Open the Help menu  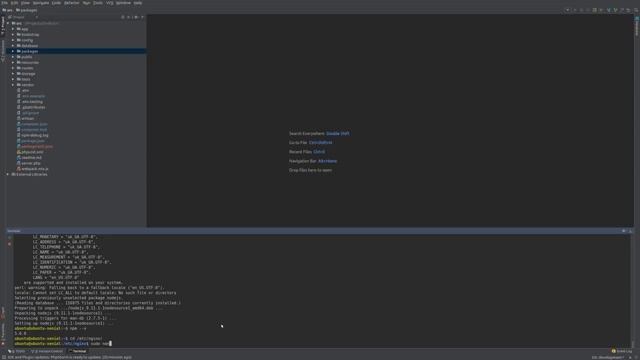click(x=138, y=3)
